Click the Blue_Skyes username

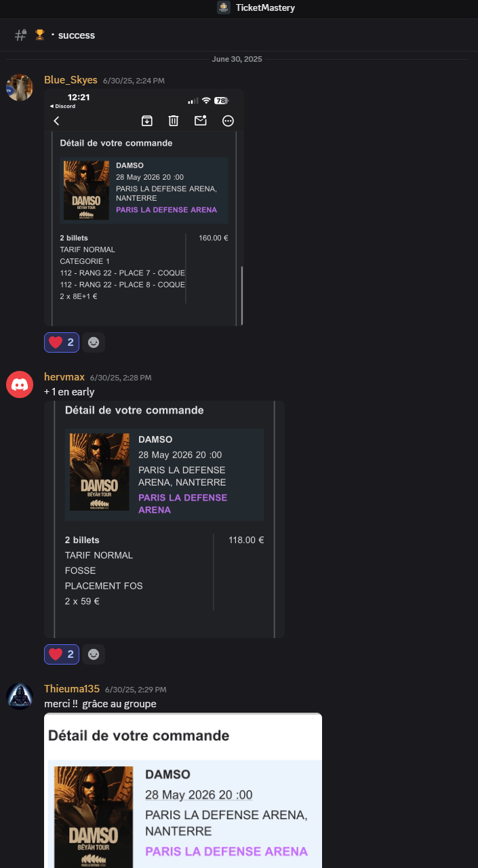(71, 80)
